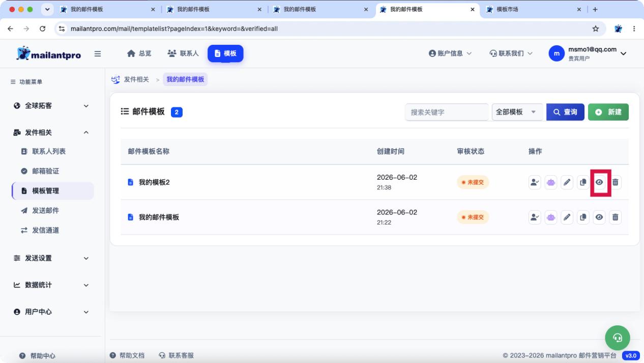
Task: Toggle the sidebar with the hamburger icon
Action: 98,53
